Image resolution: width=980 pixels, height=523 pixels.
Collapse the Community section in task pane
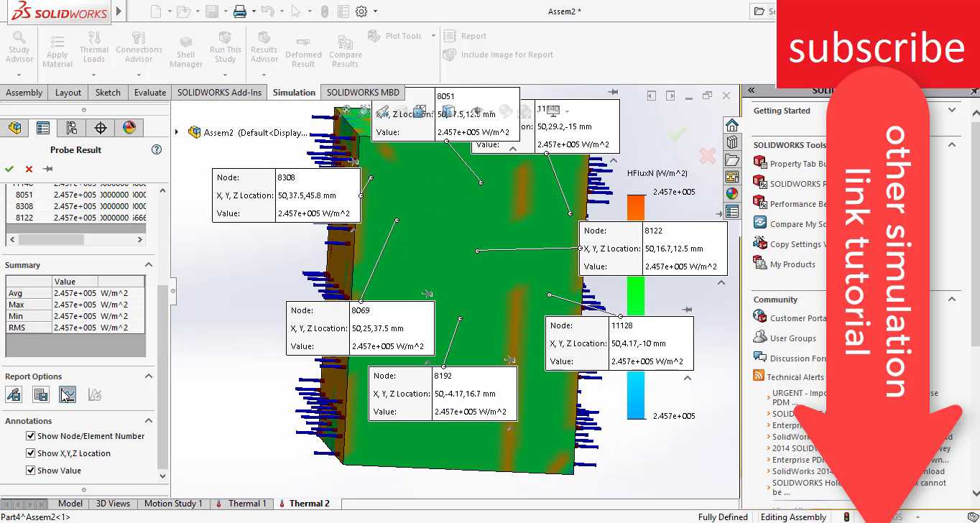952,300
